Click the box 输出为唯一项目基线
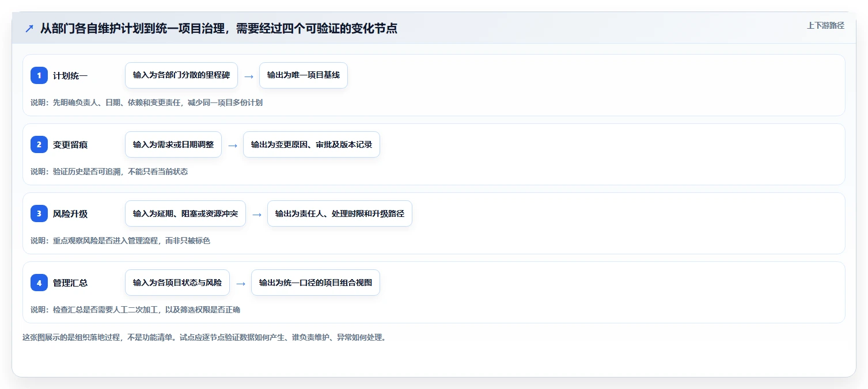868x389 pixels. click(x=304, y=75)
